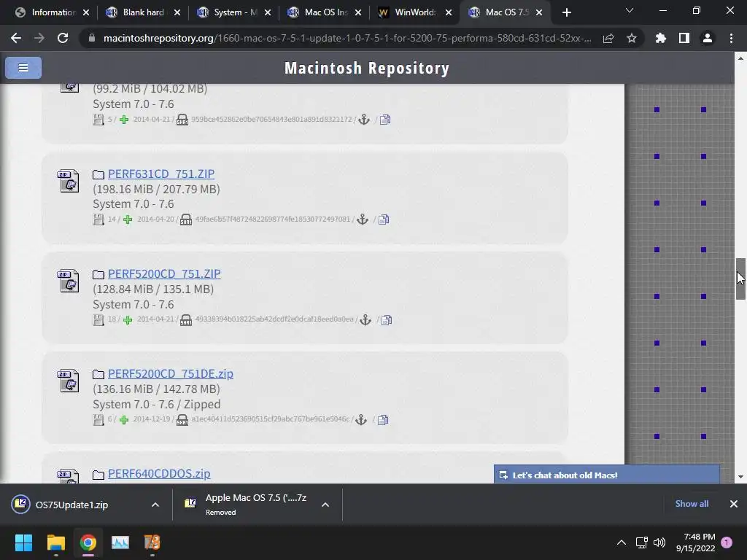Viewport: 747px width, 560px height.
Task: Click the copy icon in PERF631CD_751.ZIP row
Action: [384, 219]
